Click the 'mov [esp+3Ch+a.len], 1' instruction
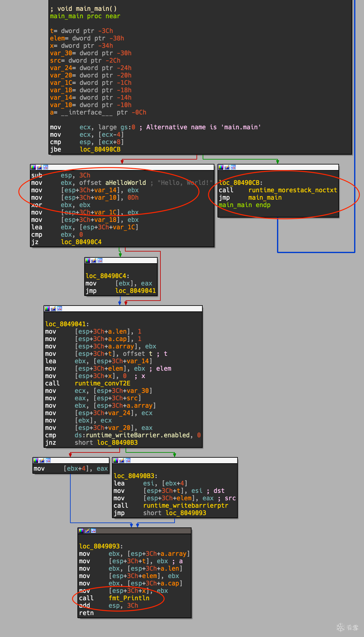The width and height of the screenshot is (364, 637). 93,331
